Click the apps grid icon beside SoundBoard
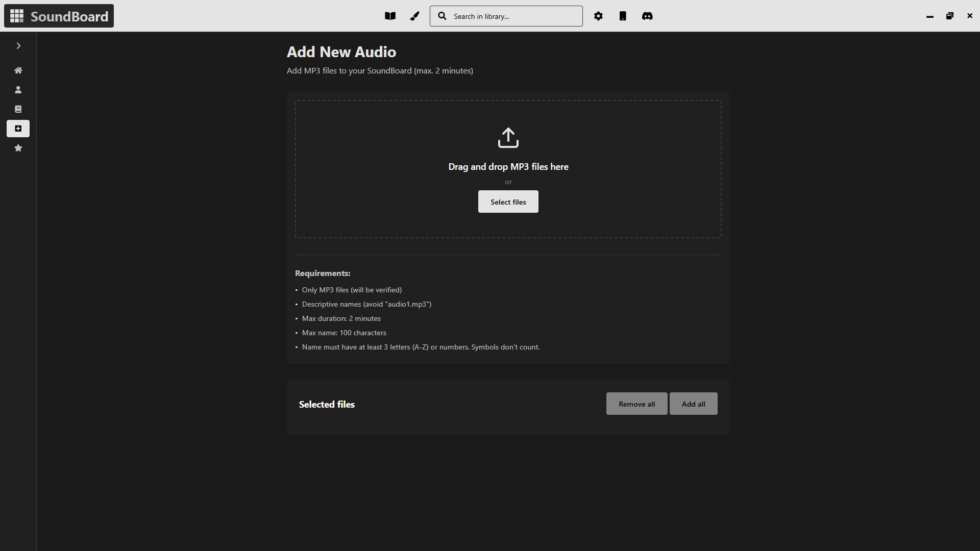980x551 pixels. 16,16
